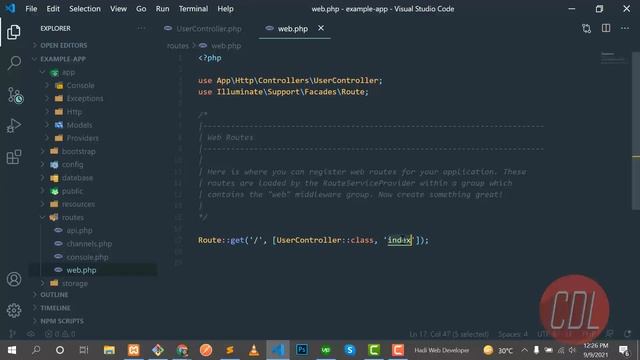Open Chrome from the taskbar
The image size is (640, 360).
point(182,350)
